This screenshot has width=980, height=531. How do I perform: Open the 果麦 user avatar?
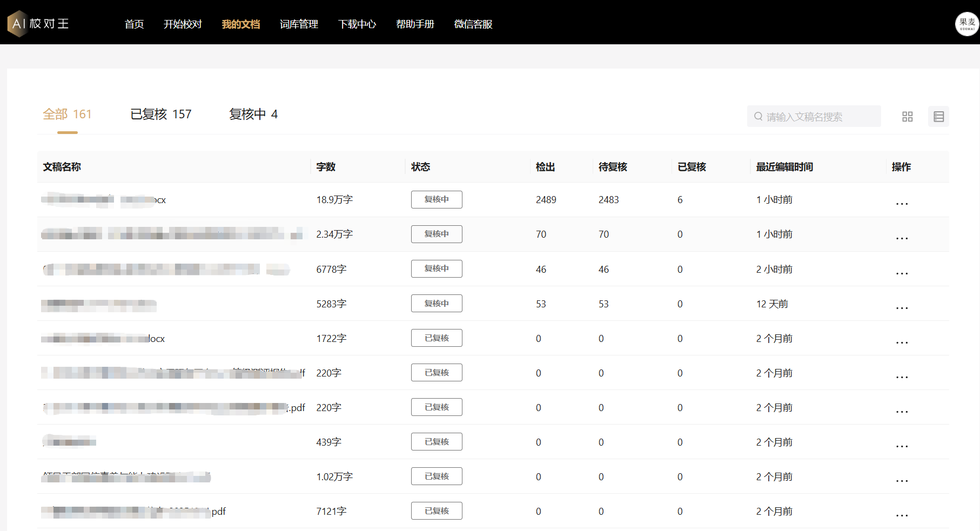point(966,24)
